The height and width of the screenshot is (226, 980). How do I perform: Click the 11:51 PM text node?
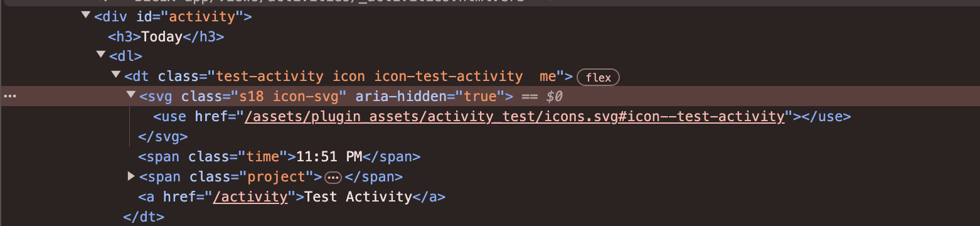[x=329, y=157]
